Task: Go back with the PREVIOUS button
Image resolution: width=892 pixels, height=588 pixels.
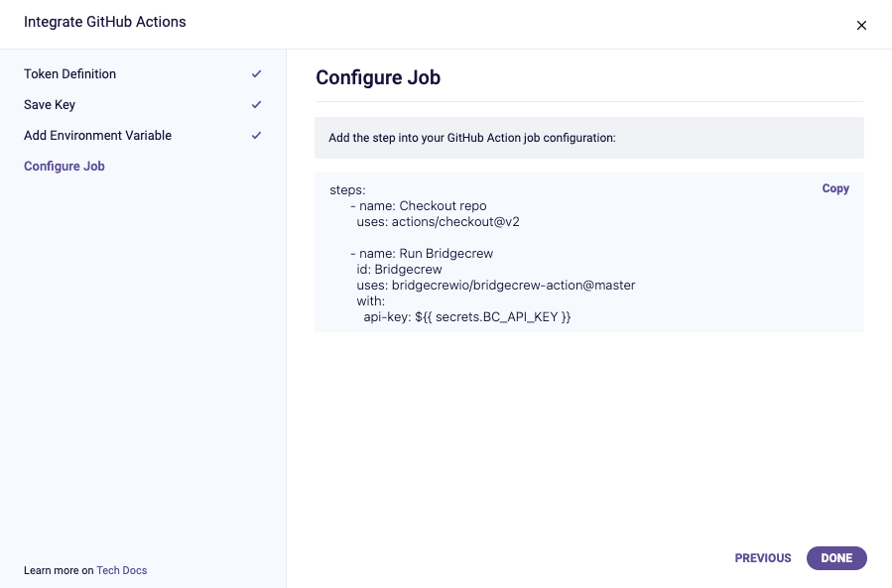Action: [x=763, y=558]
